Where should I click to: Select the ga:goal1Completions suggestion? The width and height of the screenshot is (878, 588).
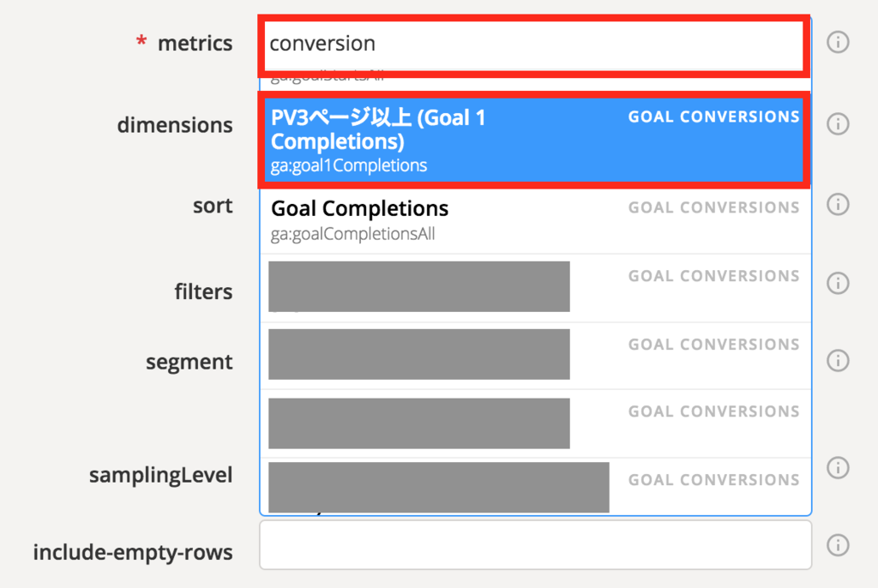pos(532,140)
